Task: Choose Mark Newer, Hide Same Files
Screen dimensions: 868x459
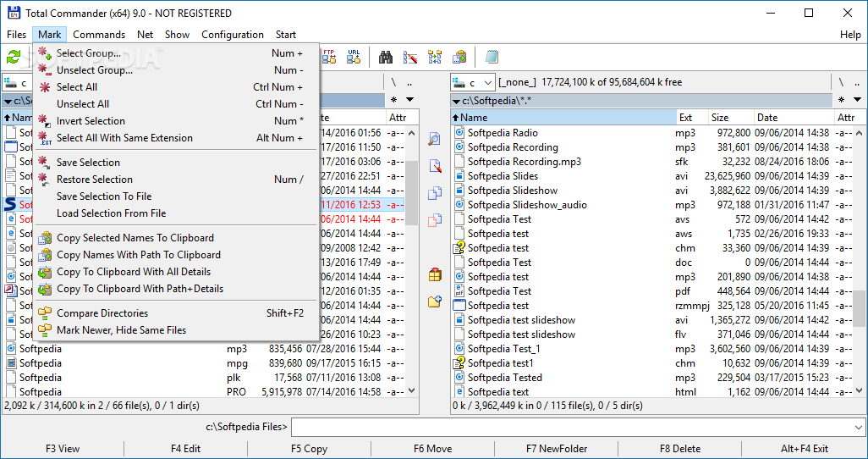Action: [176, 330]
